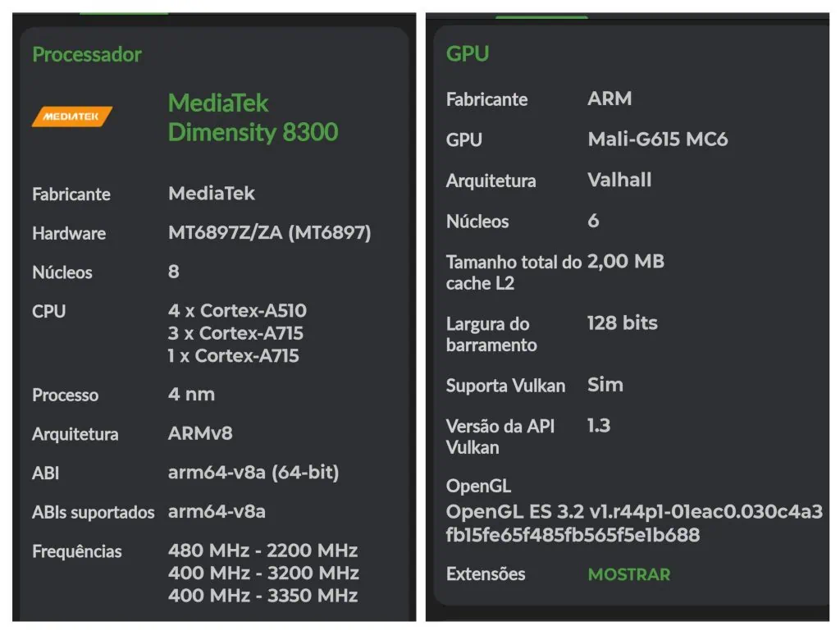The image size is (840, 631).
Task: Click the arm64-v8a (64-bit) ABI value
Action: coord(253,473)
